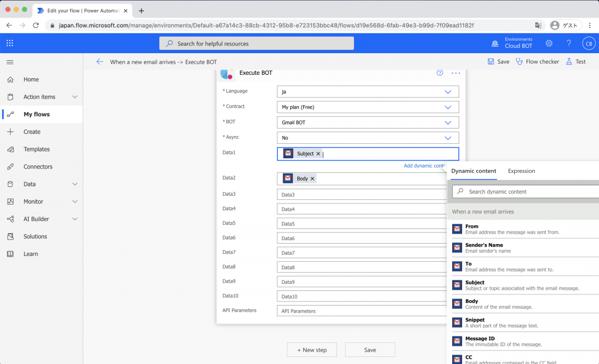
Task: Switch to the Dynamic content tab
Action: point(474,171)
